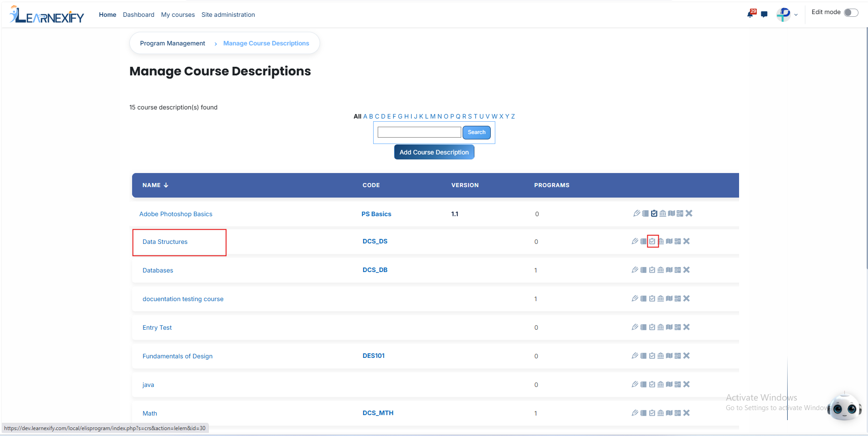Click the DCS_DS code link

click(375, 241)
